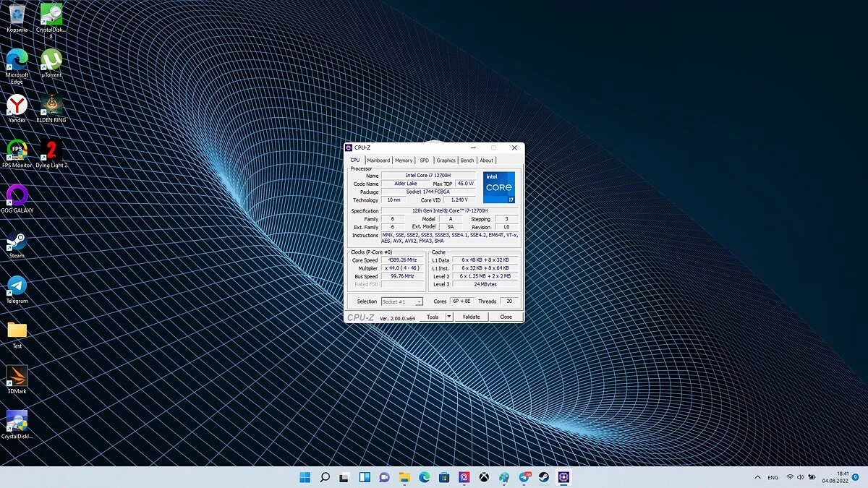Open the Telegram desktop shortcut
868x488 pixels.
pos(17,286)
